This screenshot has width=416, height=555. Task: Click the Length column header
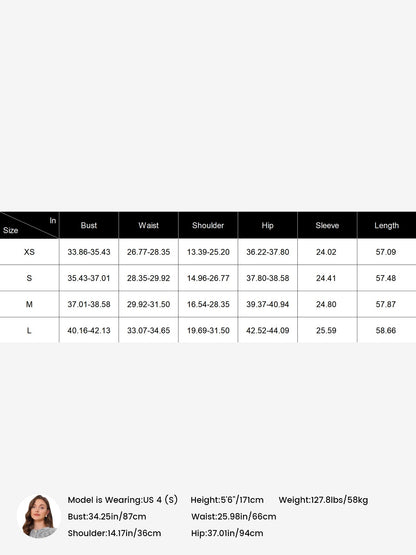[387, 225]
